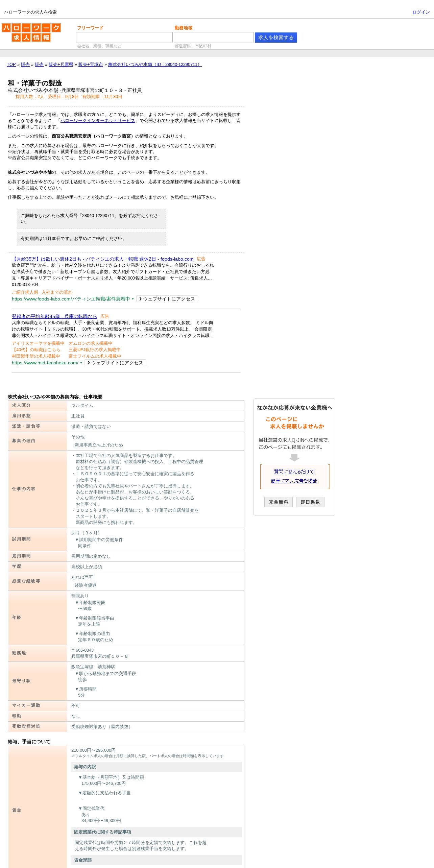Open the 月給35万 パティシエ求人 ad link

point(103,259)
